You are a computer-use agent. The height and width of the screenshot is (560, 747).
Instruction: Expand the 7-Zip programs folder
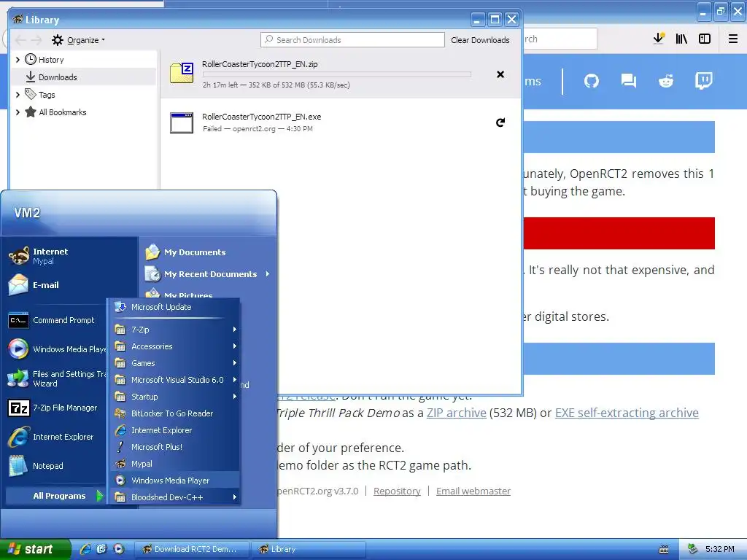coord(174,330)
